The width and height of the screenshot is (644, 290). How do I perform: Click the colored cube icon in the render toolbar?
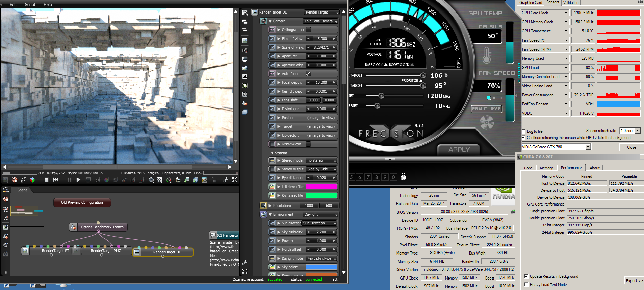click(x=32, y=180)
